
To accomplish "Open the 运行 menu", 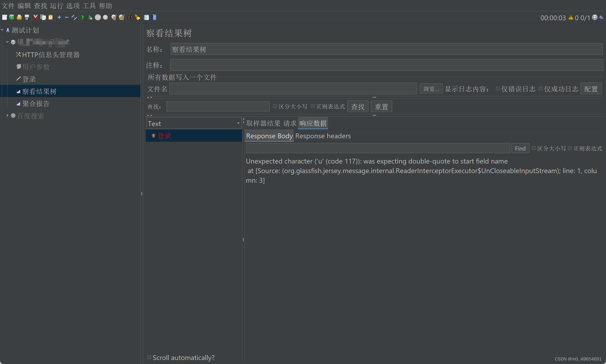I will (56, 6).
